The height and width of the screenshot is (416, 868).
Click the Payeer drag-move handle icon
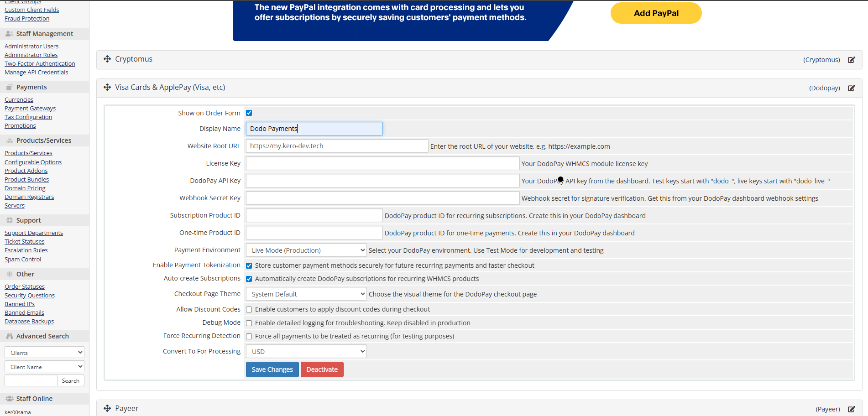(107, 408)
